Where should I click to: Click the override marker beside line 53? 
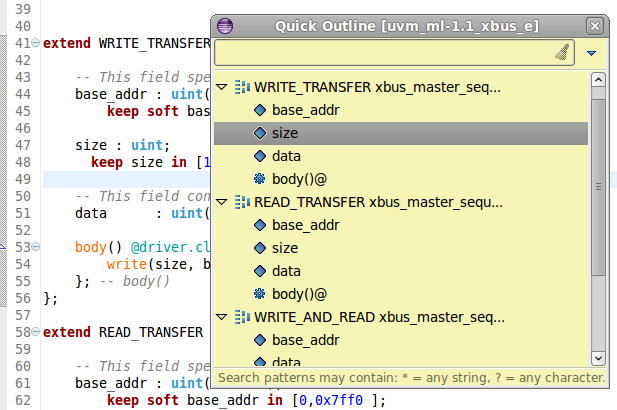pos(2,247)
